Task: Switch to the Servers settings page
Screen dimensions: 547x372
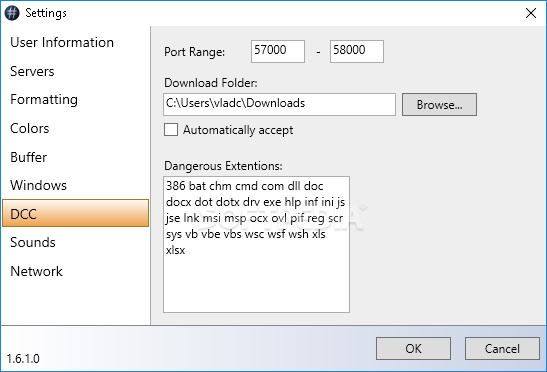Action: click(x=32, y=71)
